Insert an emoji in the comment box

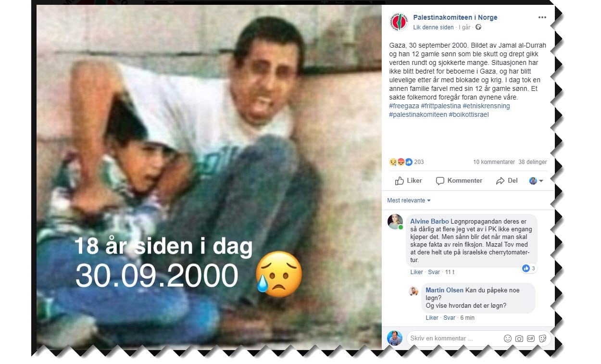tap(508, 339)
